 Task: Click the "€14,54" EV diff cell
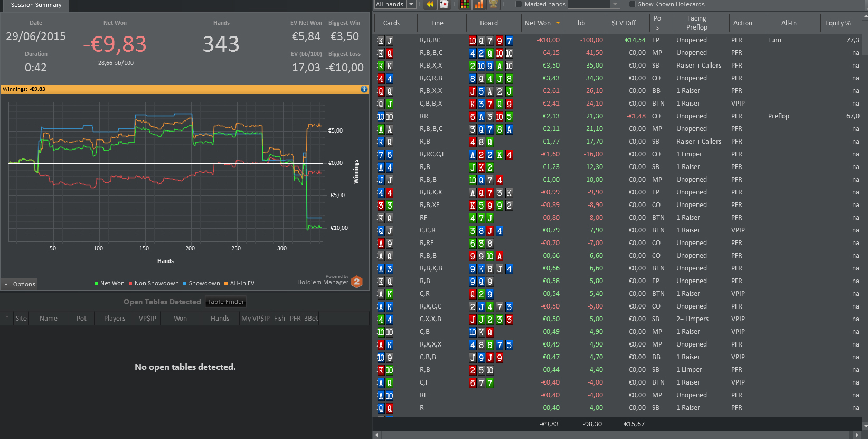coord(635,40)
